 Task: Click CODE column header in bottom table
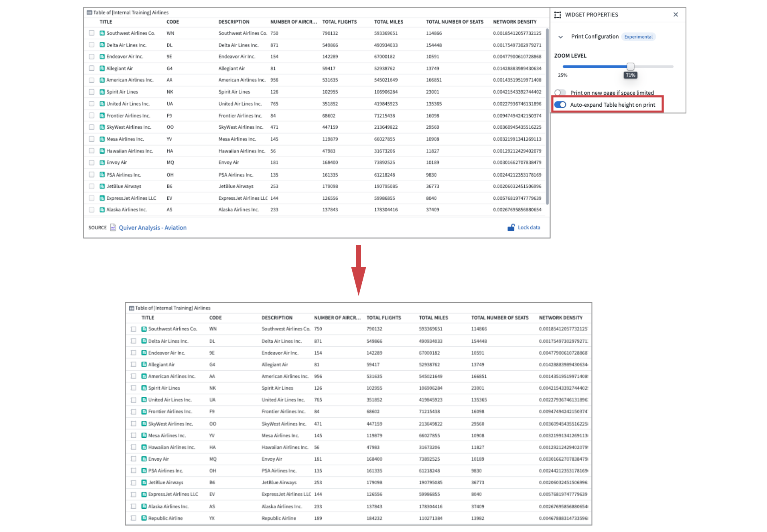215,317
